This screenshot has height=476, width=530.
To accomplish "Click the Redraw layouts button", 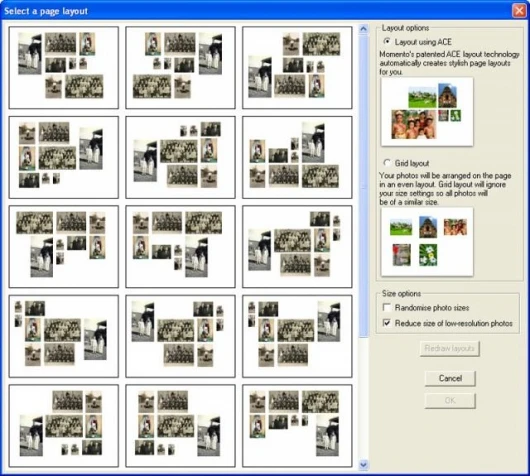I will pyautogui.click(x=450, y=349).
